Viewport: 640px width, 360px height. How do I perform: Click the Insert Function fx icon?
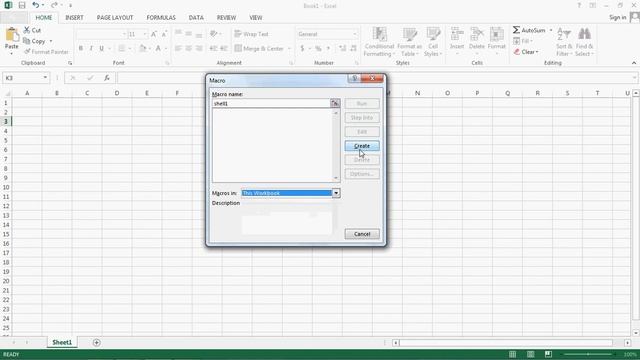click(107, 78)
